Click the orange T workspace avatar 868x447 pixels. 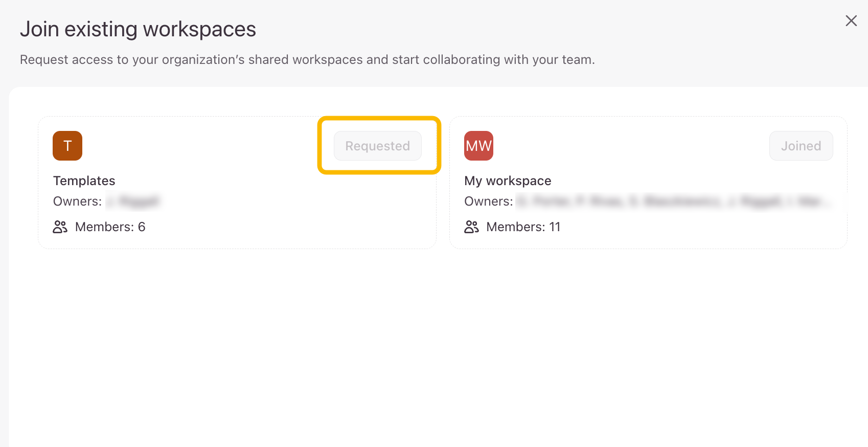click(x=67, y=146)
